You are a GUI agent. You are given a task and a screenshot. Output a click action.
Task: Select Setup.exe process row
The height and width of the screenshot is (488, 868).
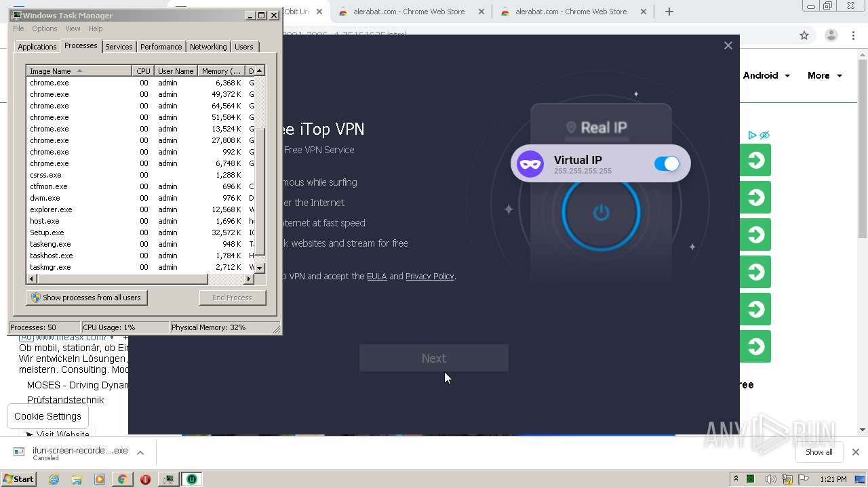[140, 232]
